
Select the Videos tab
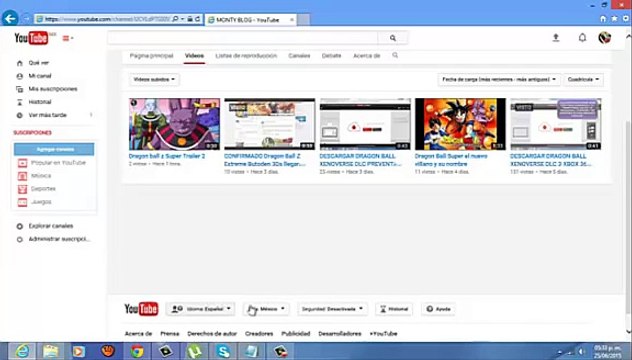click(x=194, y=56)
